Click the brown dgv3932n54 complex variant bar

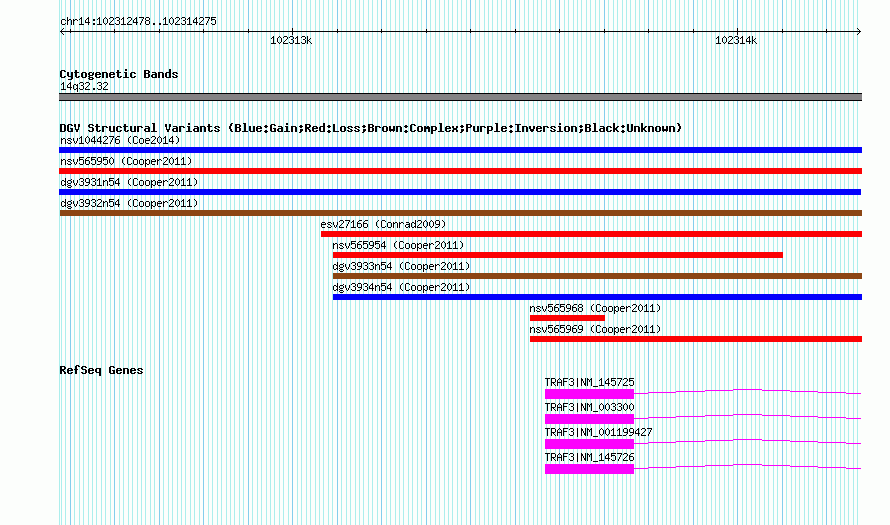[460, 213]
